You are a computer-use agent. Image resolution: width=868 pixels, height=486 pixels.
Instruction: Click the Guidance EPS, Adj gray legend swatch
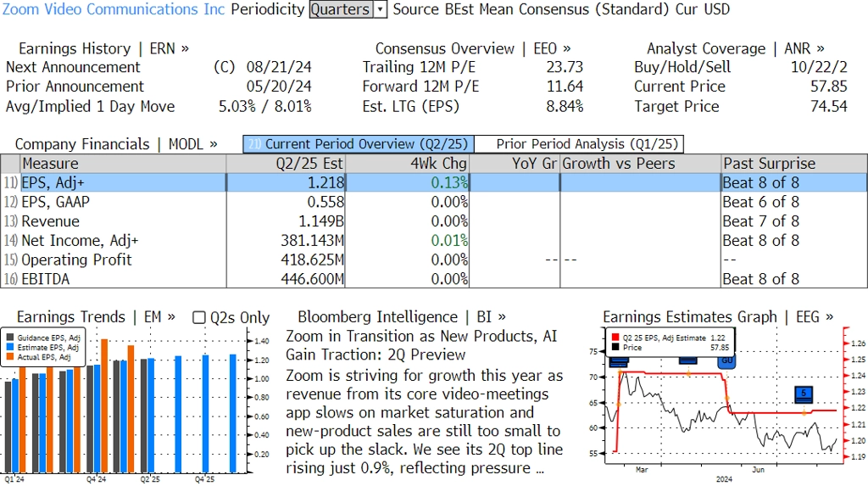[10, 338]
